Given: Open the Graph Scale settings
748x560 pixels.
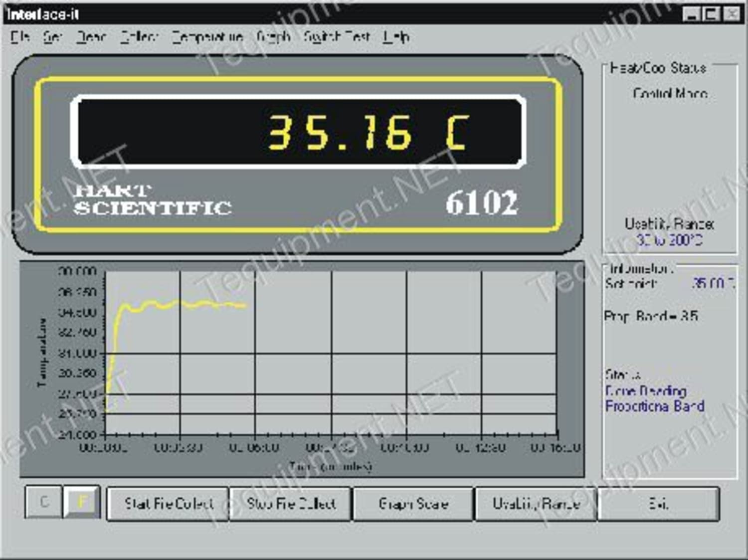Looking at the screenshot, I should pos(413,504).
